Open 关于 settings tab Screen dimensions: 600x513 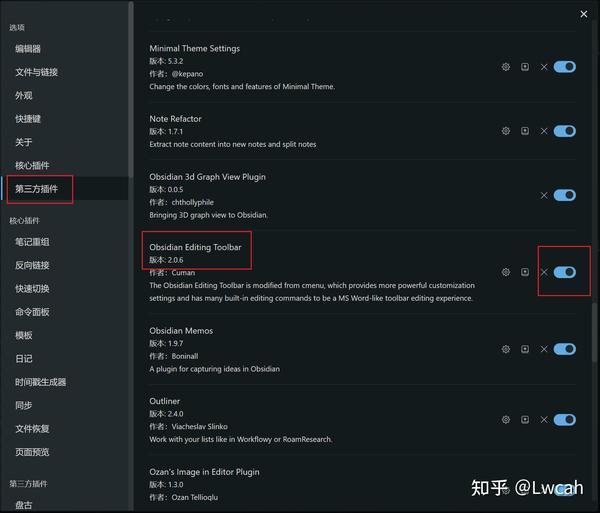24,142
